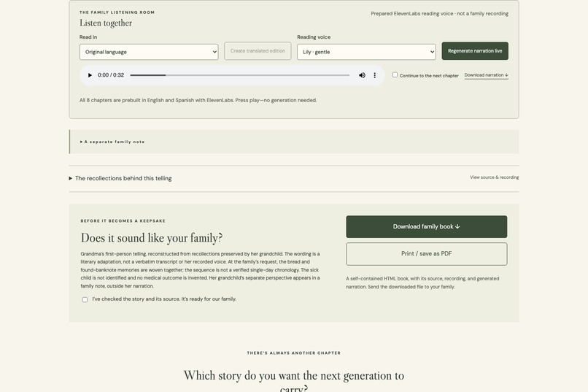Open the Read in language dropdown

click(x=149, y=52)
